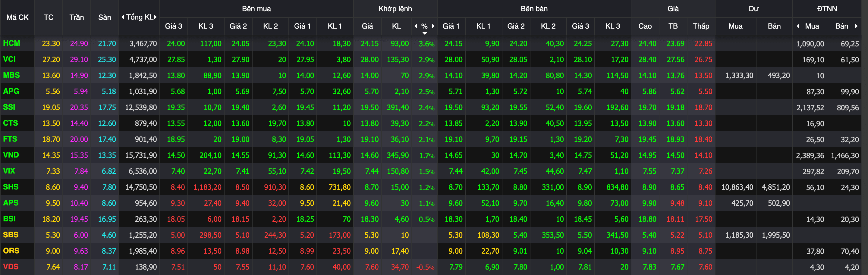
Task: Select APS ticker symbol
Action: click(x=11, y=203)
